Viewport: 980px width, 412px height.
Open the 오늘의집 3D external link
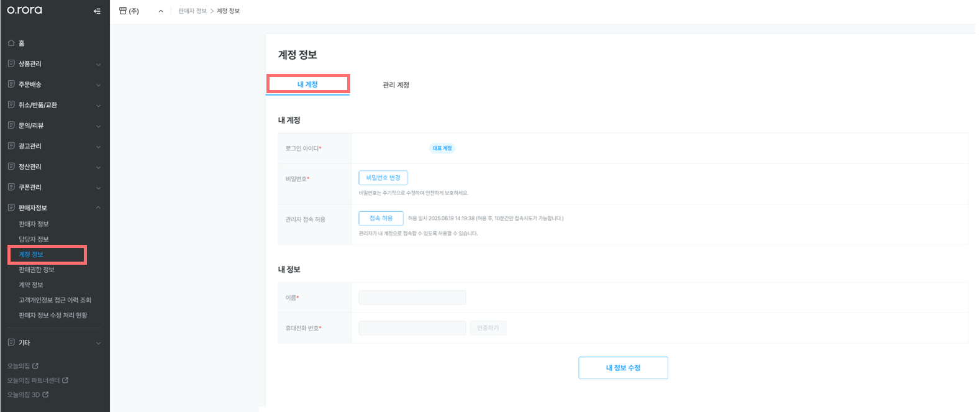[x=28, y=395]
